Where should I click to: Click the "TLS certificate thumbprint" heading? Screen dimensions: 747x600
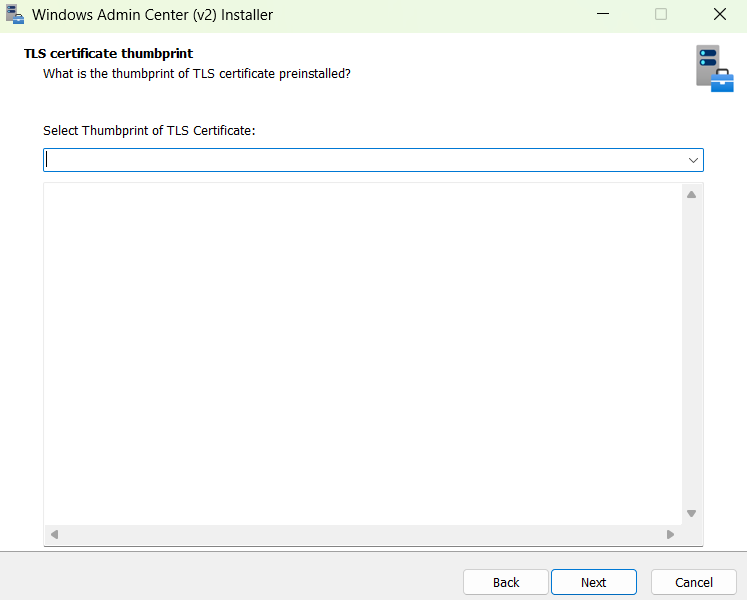coord(109,53)
